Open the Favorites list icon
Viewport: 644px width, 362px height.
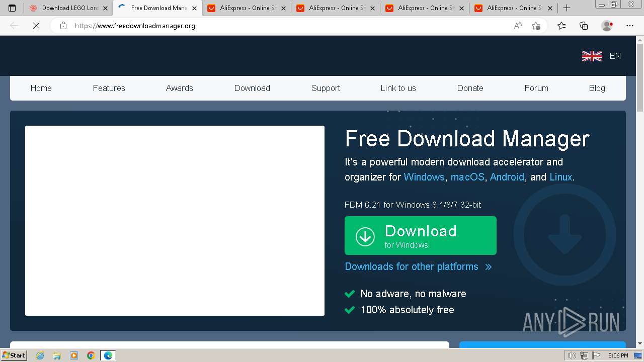(561, 26)
